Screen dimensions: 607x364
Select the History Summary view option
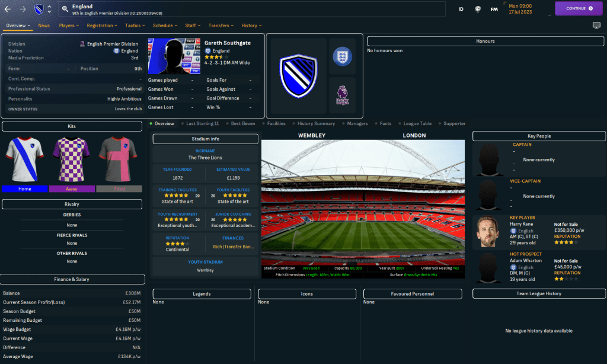click(314, 123)
